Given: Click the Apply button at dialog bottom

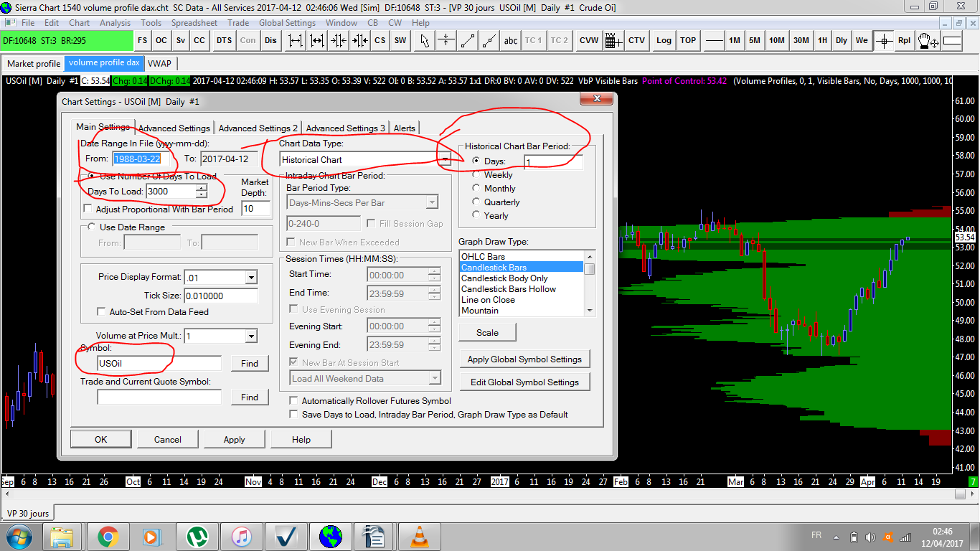Looking at the screenshot, I should pyautogui.click(x=235, y=440).
